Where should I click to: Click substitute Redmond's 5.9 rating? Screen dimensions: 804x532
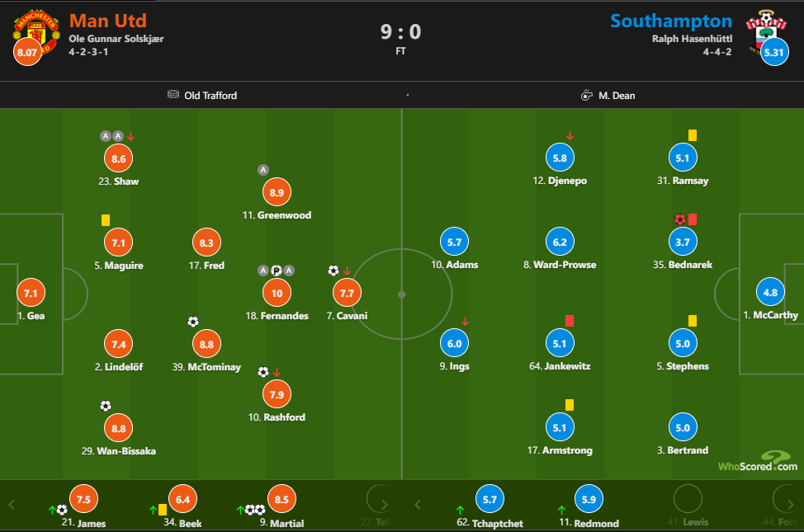point(589,499)
